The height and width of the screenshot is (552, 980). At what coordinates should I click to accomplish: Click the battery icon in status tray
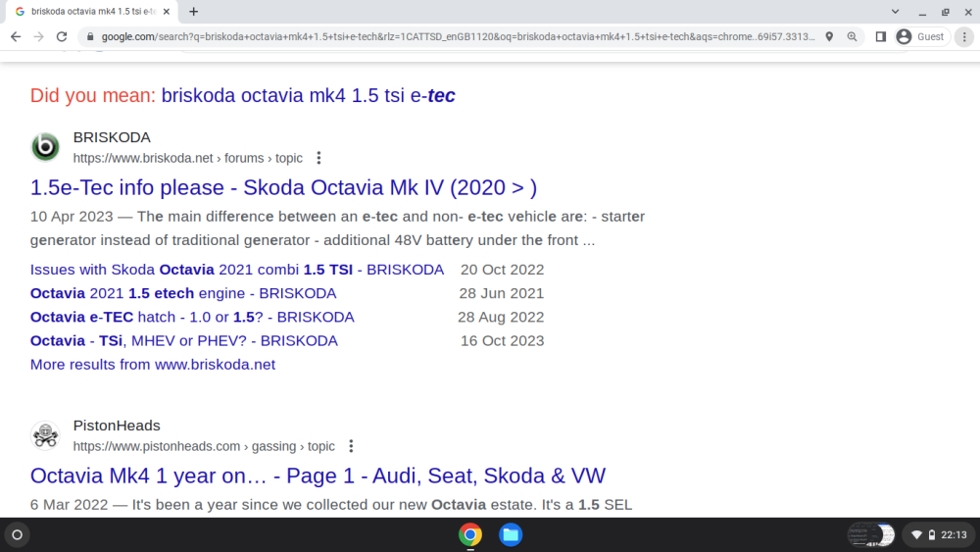[x=932, y=534]
